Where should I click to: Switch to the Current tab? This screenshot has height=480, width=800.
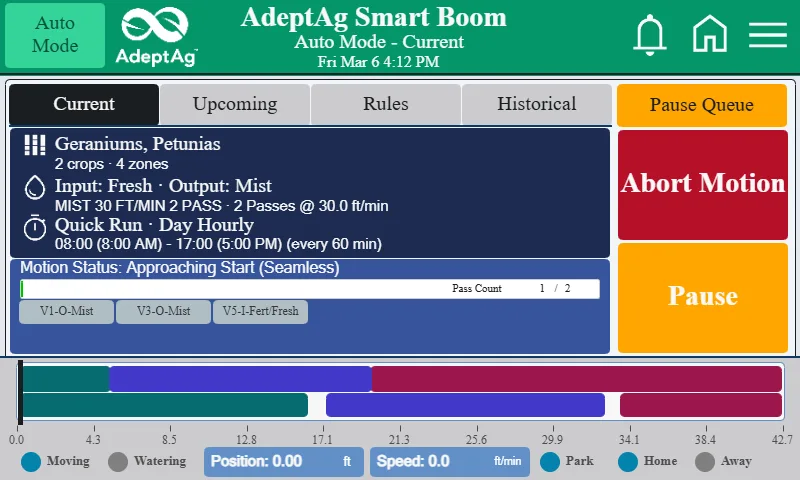pos(84,104)
